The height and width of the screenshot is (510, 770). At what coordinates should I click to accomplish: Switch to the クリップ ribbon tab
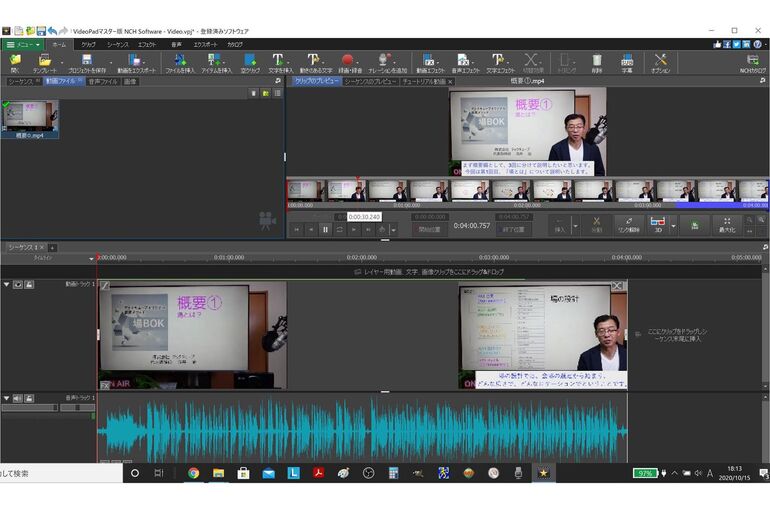88,45
